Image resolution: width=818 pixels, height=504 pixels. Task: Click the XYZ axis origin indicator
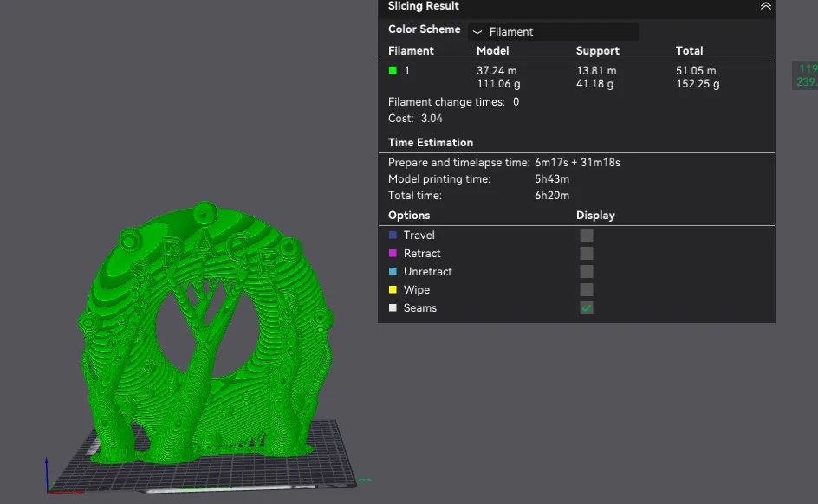(x=48, y=489)
